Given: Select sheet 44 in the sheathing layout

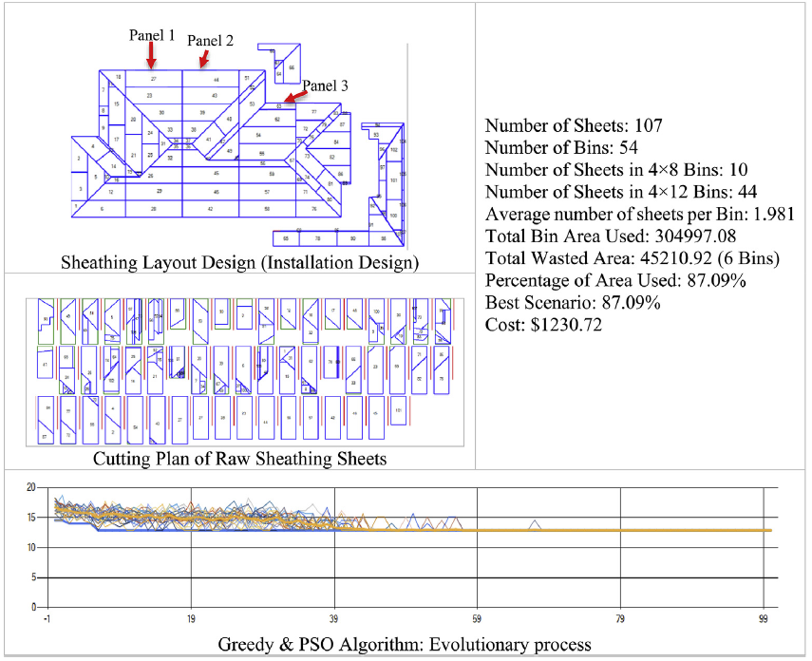Looking at the screenshot, I should pos(216,80).
